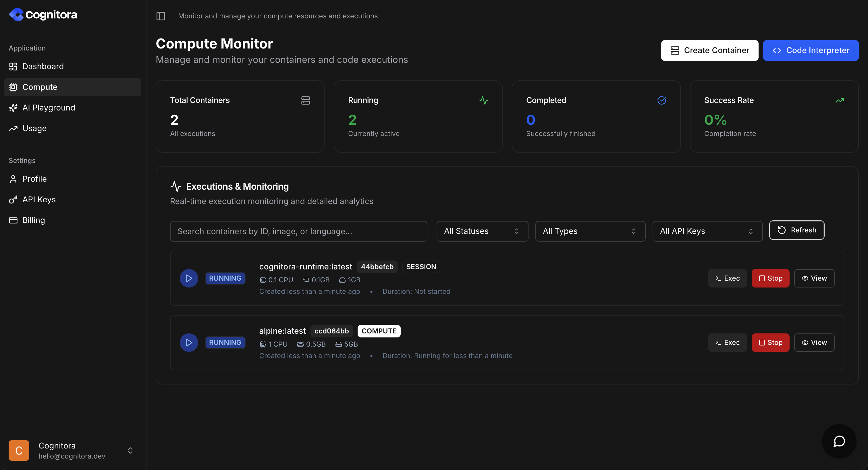Open the chat support bubble icon
This screenshot has width=868, height=470.
(839, 441)
